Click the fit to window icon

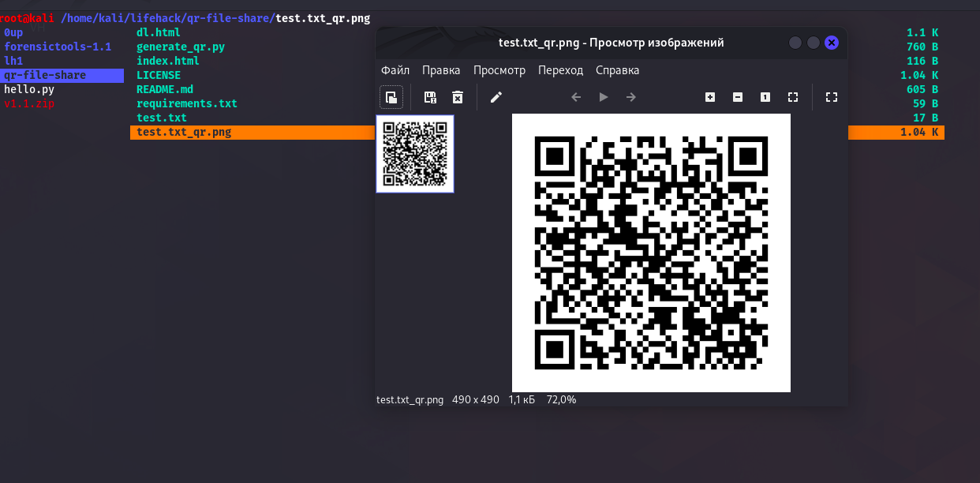[x=793, y=97]
